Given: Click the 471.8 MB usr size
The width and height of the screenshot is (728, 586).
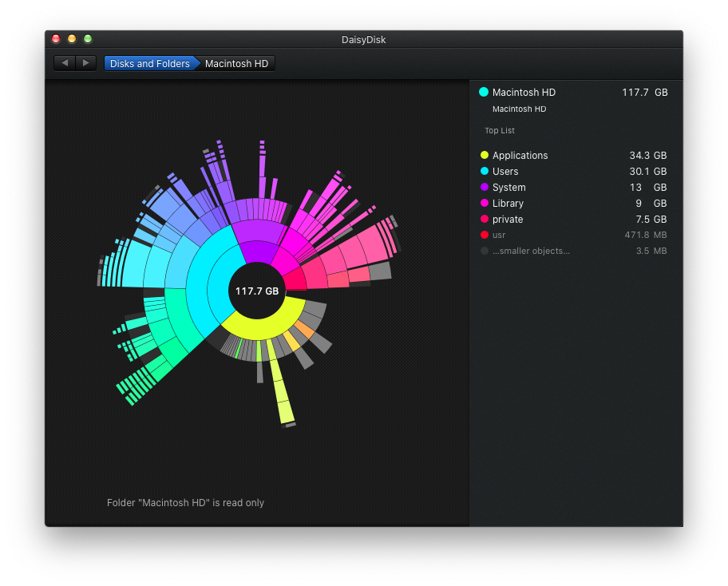Looking at the screenshot, I should coord(645,235).
